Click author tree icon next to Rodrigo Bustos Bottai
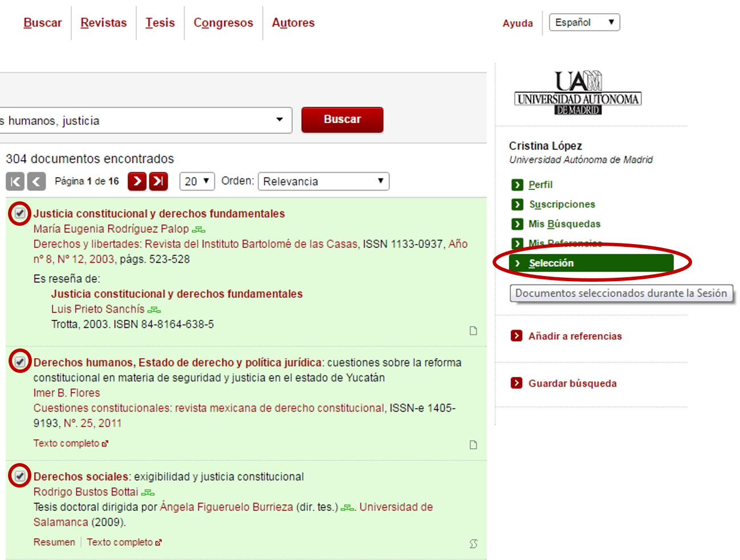The width and height of the screenshot is (740, 560). (148, 493)
